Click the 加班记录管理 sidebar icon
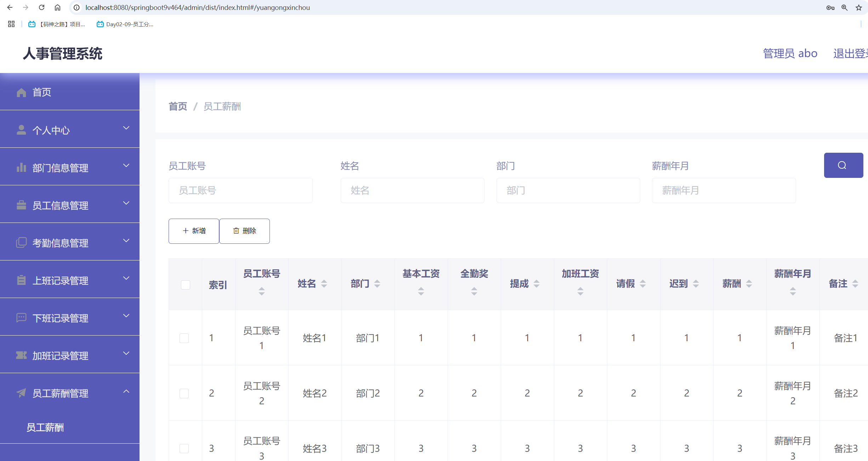This screenshot has height=461, width=868. click(x=21, y=355)
